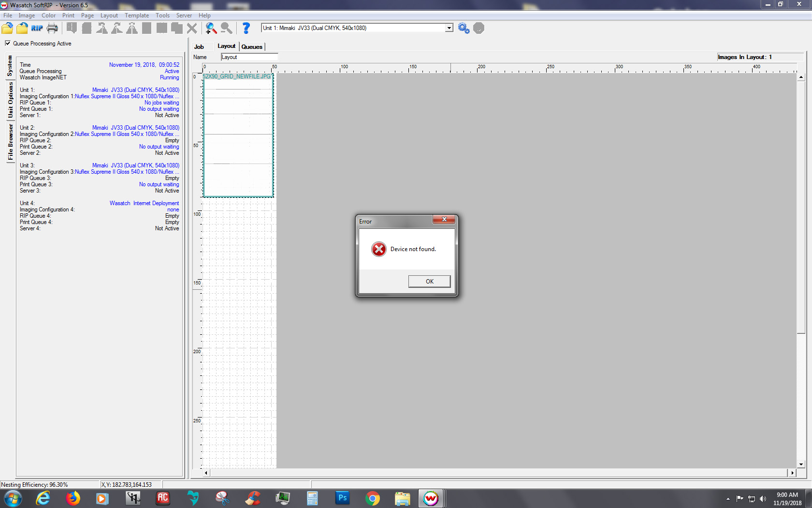Viewport: 812px width, 508px height.
Task: Click the vertical scrollbar up arrow
Action: pyautogui.click(x=801, y=77)
